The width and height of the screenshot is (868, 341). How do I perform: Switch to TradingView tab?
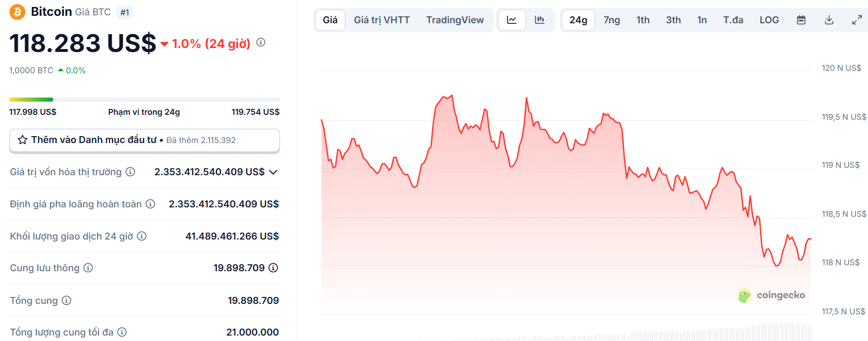pyautogui.click(x=455, y=20)
